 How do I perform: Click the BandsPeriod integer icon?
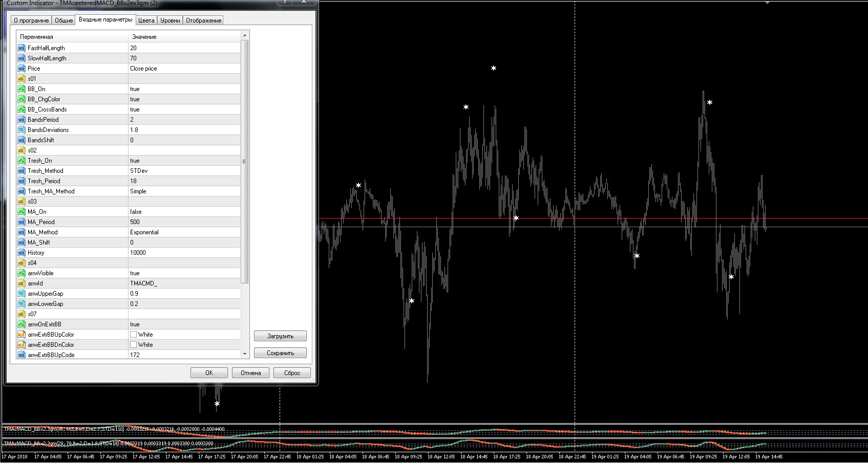22,120
